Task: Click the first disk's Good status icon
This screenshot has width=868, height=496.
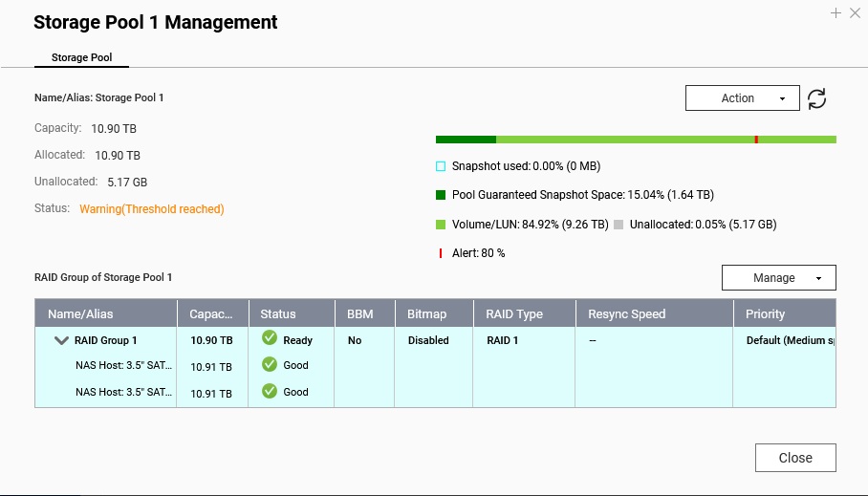Action: (x=270, y=364)
